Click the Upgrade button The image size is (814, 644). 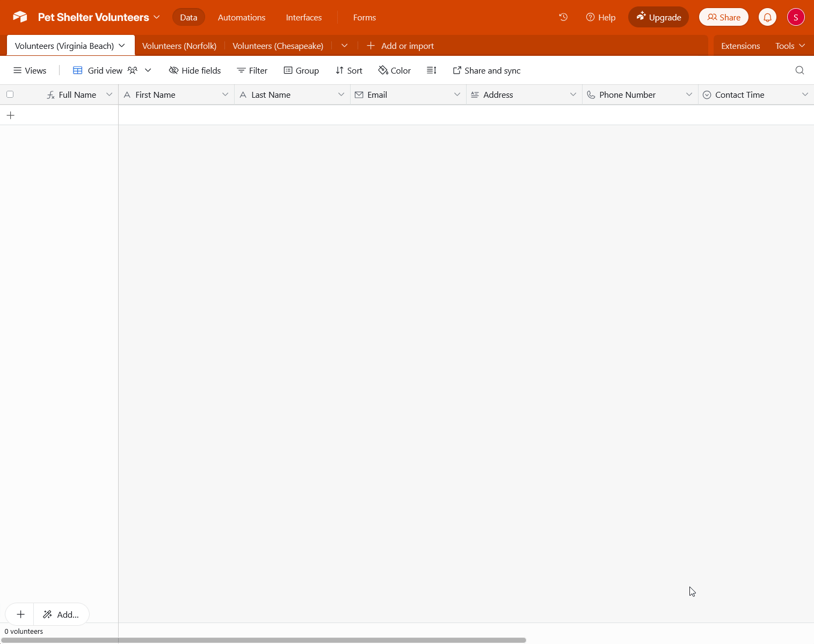[658, 17]
